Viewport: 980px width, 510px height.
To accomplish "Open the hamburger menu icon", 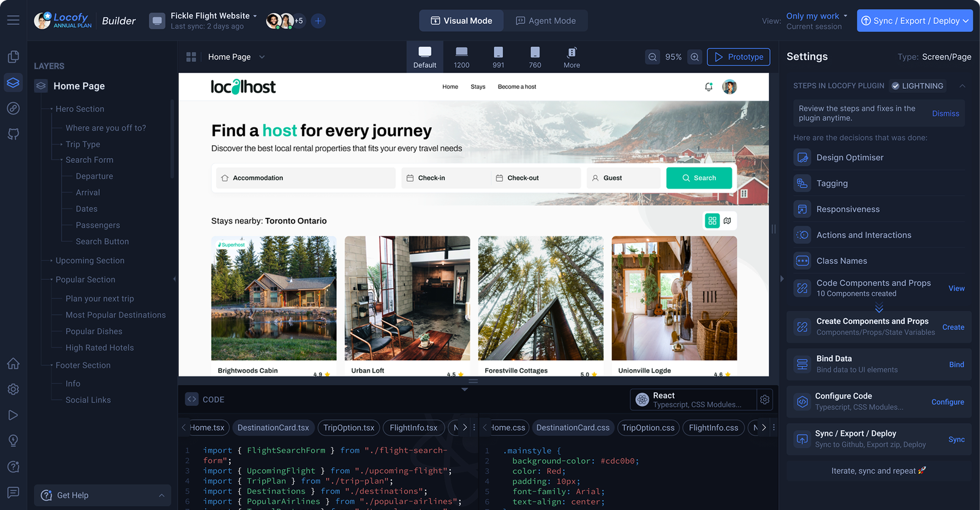I will tap(13, 20).
